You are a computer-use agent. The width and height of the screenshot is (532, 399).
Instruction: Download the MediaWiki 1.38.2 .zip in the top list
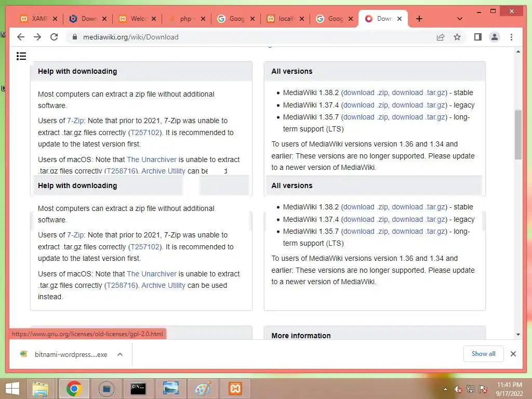pyautogui.click(x=366, y=92)
